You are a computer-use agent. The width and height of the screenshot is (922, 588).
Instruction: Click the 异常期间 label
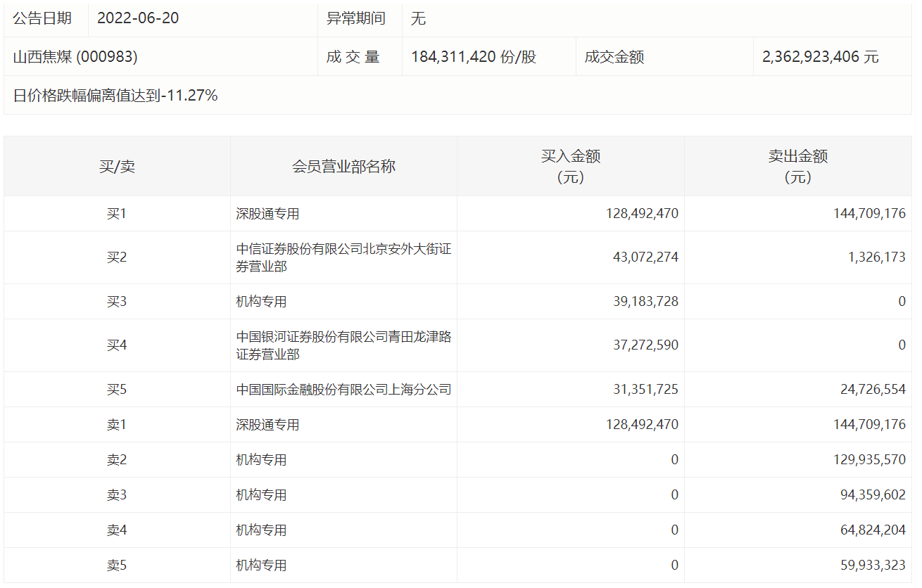(356, 18)
